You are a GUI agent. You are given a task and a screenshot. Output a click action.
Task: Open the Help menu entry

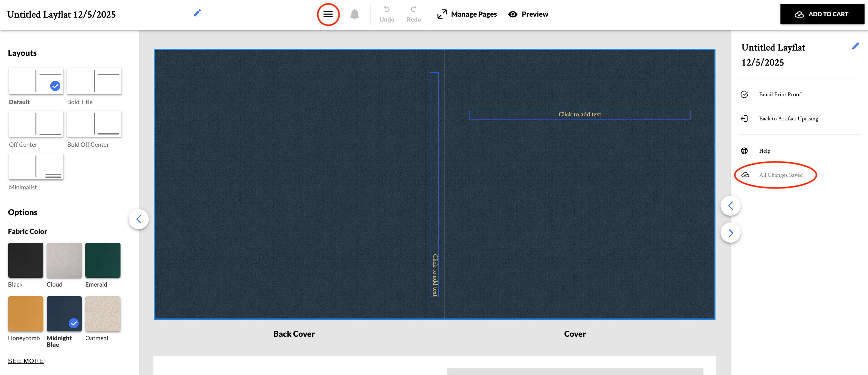(x=764, y=151)
